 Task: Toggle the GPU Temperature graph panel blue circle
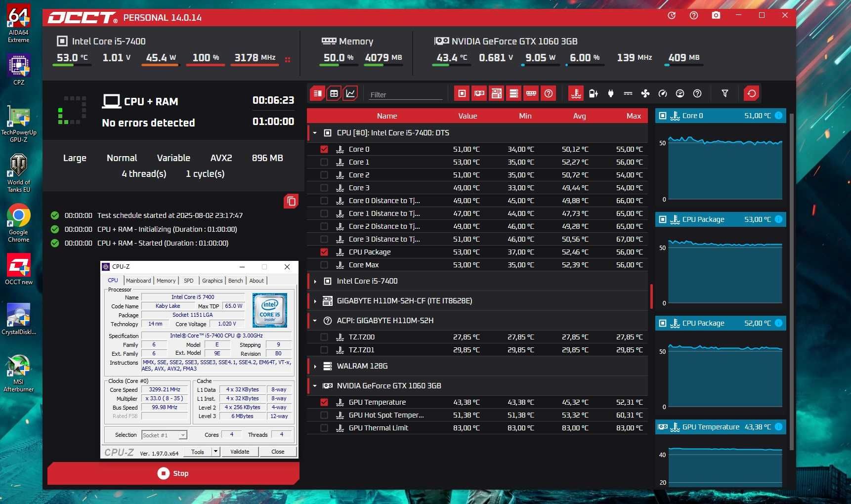(x=778, y=427)
